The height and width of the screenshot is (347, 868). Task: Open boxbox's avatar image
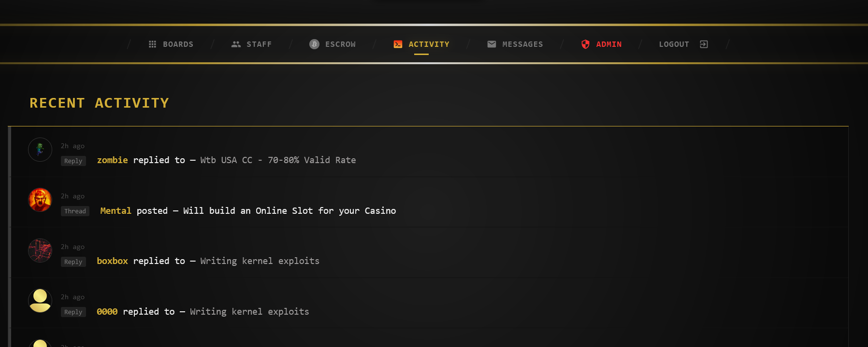(40, 250)
